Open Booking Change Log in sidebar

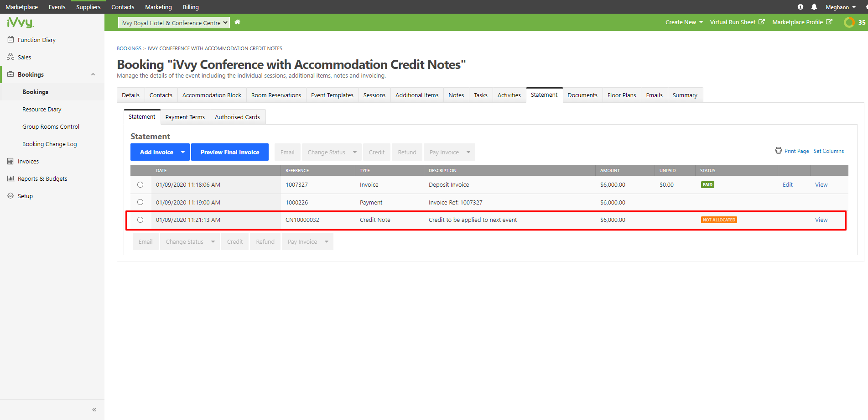point(49,144)
